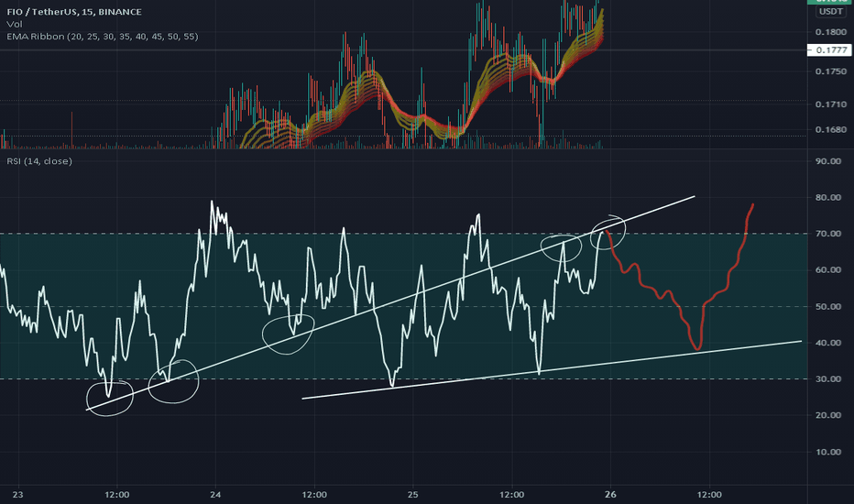
Task: Click the 90.00 RSI axis label
Action: pyautogui.click(x=828, y=161)
